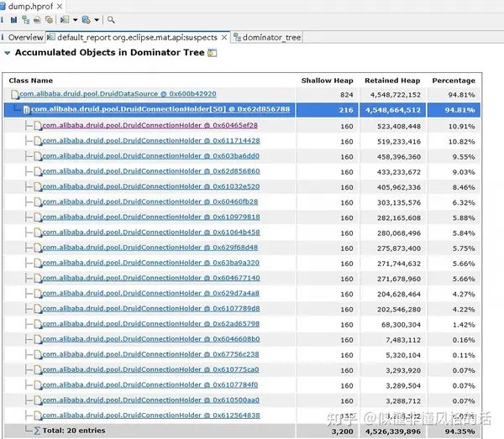Open Thread Overview toolbar icon
Screen dimensions: 504x439
pyautogui.click(x=49, y=20)
